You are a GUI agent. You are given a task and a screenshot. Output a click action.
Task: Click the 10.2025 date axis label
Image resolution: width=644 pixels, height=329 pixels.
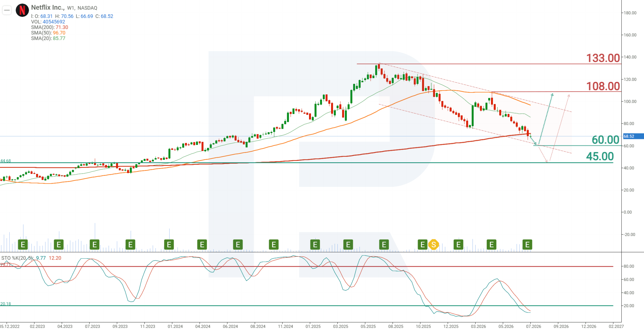click(x=423, y=326)
